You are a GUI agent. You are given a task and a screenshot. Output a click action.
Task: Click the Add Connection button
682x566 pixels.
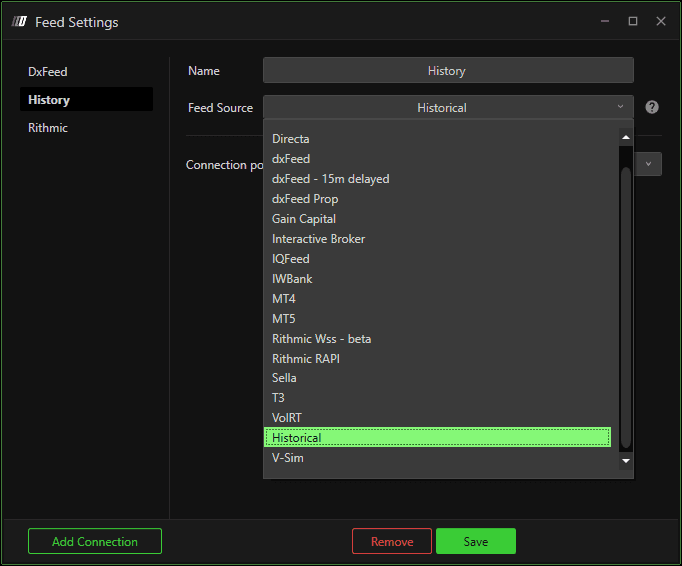click(x=95, y=541)
